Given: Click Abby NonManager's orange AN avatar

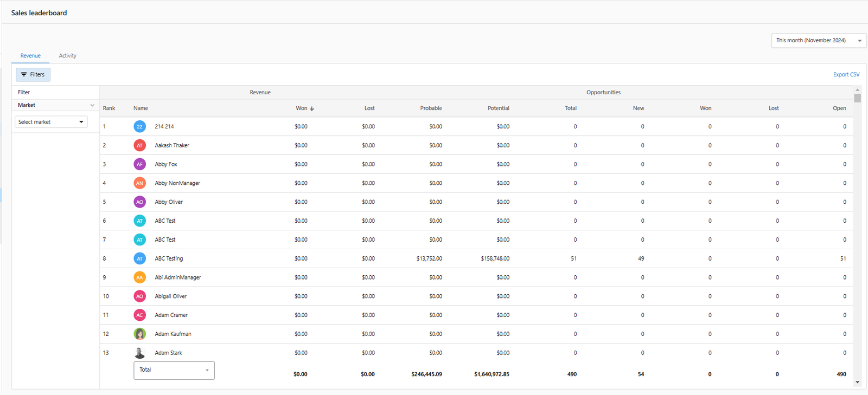Looking at the screenshot, I should (139, 183).
